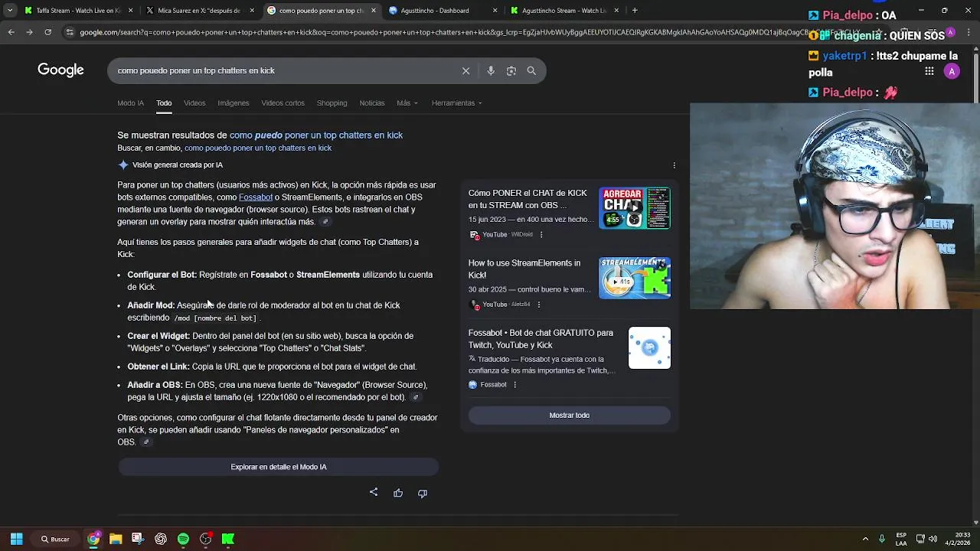Open the browser tab list dropdown
This screenshot has width=980, height=551.
(x=10, y=11)
